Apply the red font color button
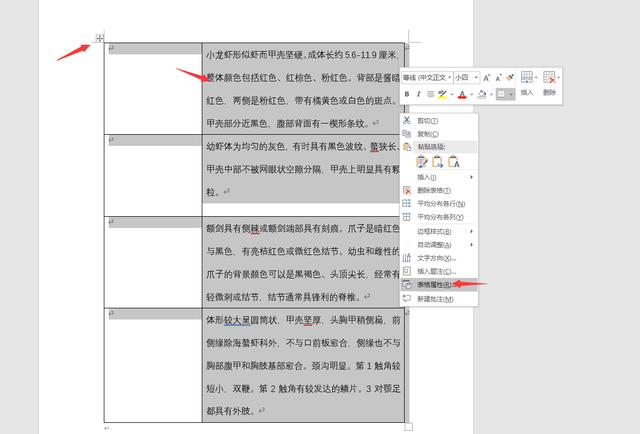The image size is (640, 434). click(462, 95)
